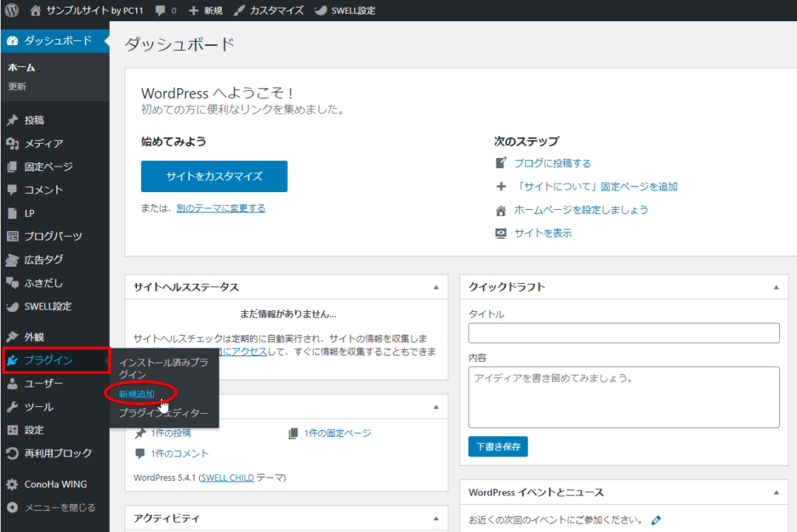This screenshot has width=797, height=532.
Task: Click the document icon beside LP
Action: [x=12, y=213]
